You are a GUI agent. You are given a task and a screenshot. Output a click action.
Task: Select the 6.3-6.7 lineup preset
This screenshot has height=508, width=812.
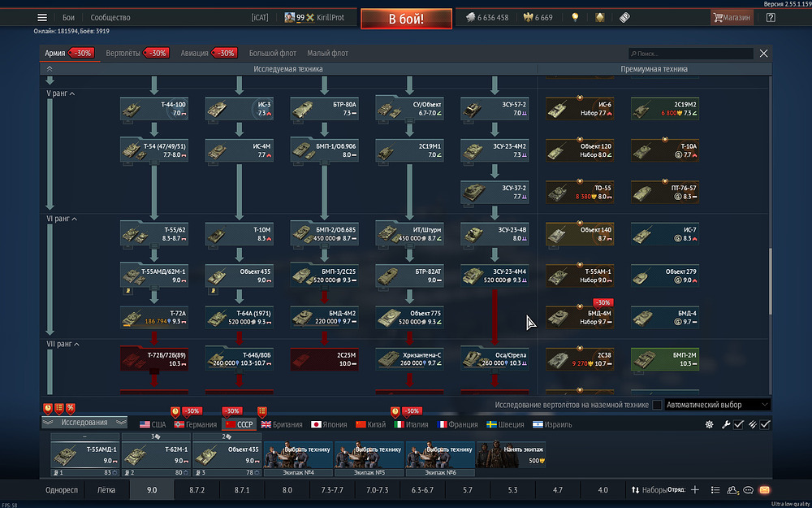pos(422,490)
